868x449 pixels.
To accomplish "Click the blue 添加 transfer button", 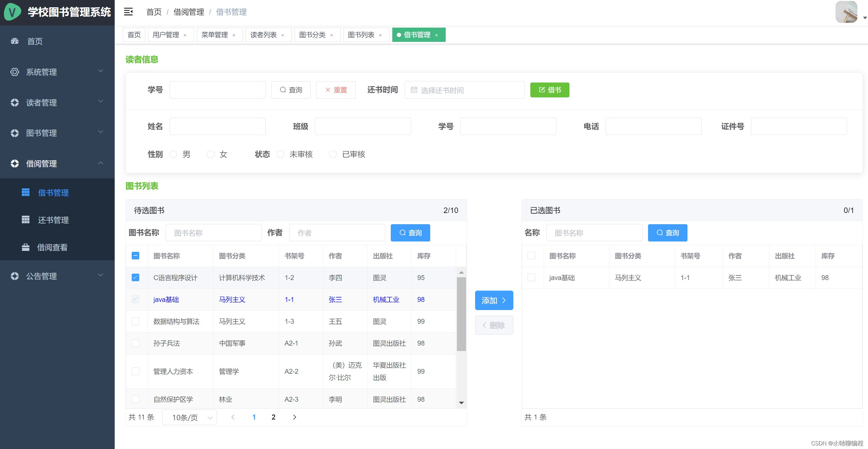I will (494, 300).
